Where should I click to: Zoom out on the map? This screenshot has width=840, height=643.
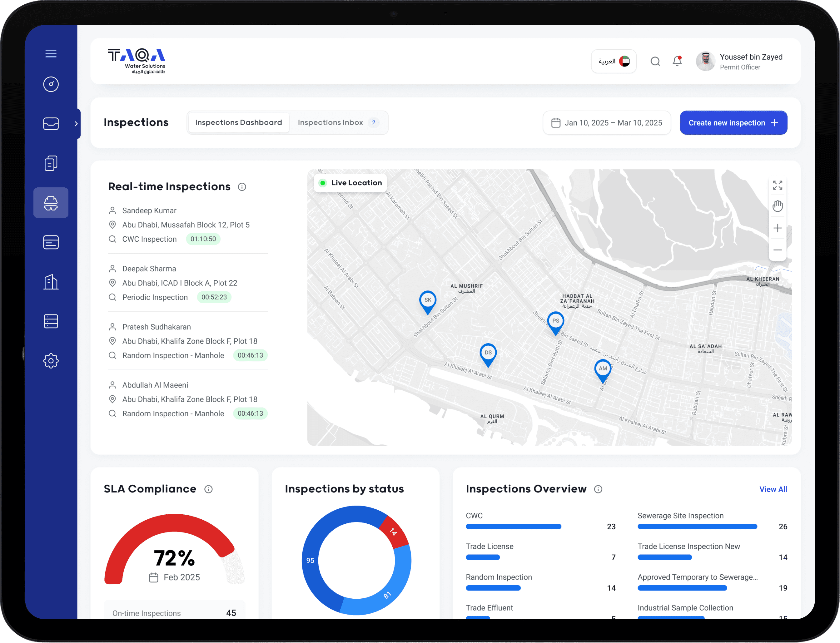coord(777,250)
